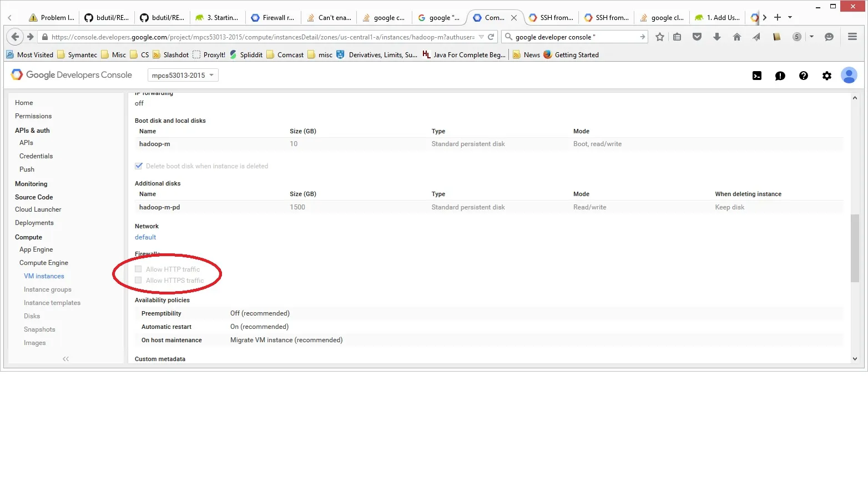The image size is (868, 480).
Task: Open the Firefox hamburger menu
Action: 852,37
